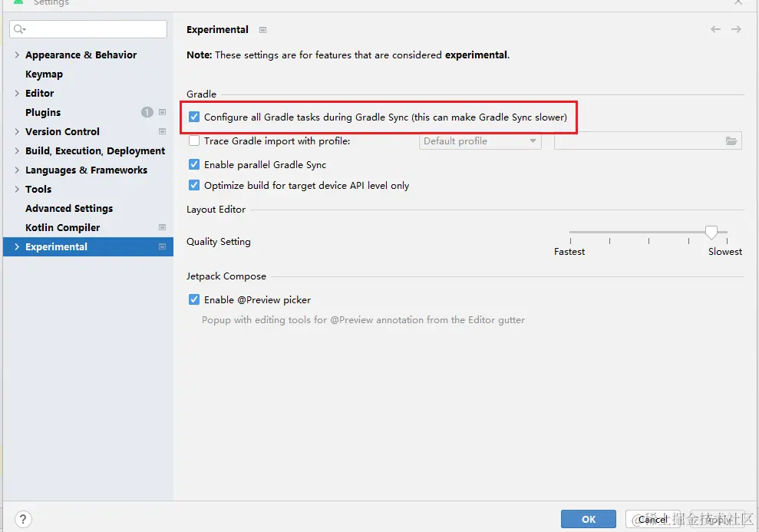Expand the Version Control tree node
759x532 pixels.
pos(17,132)
